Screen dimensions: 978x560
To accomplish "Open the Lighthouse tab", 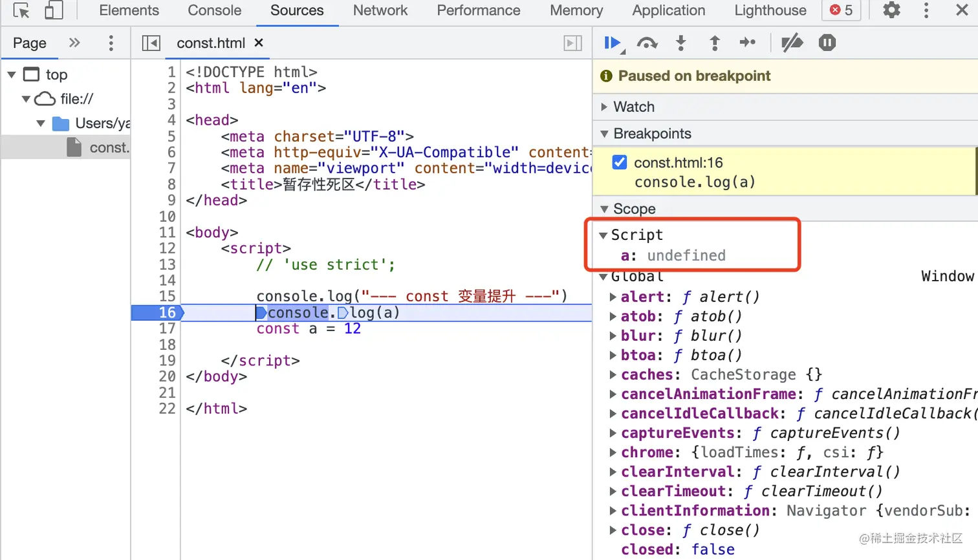I will (770, 10).
